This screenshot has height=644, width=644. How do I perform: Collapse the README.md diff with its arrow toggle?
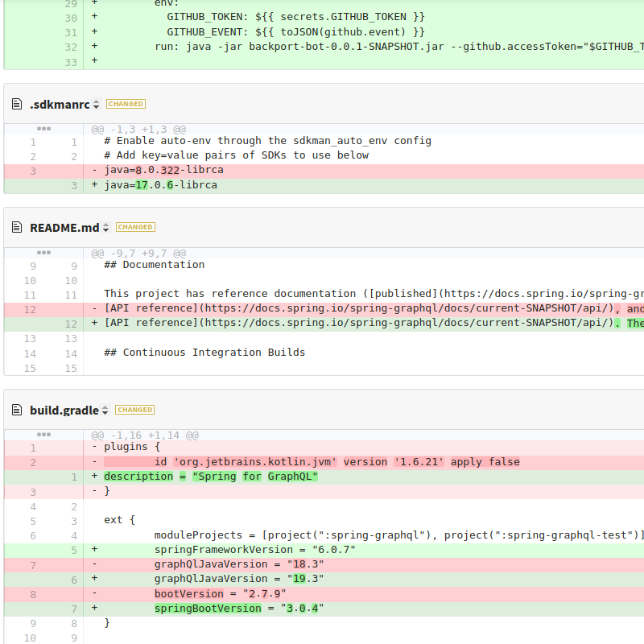[106, 228]
